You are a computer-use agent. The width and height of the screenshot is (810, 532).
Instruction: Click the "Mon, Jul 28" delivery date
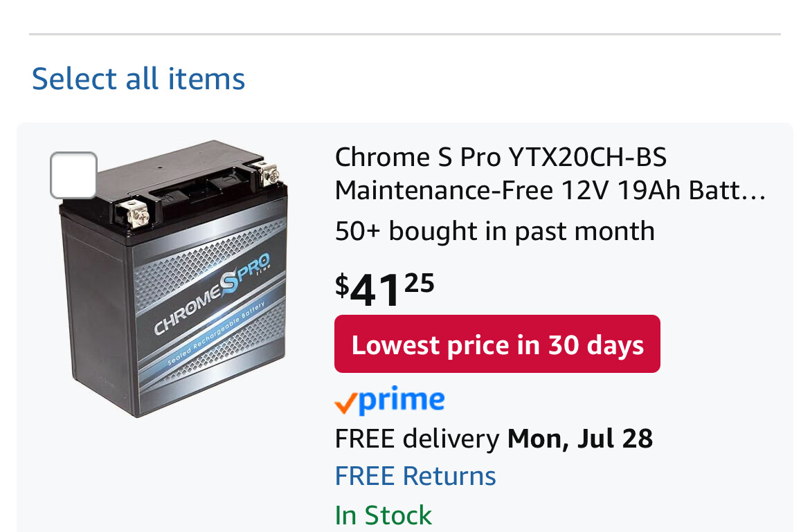pyautogui.click(x=579, y=438)
